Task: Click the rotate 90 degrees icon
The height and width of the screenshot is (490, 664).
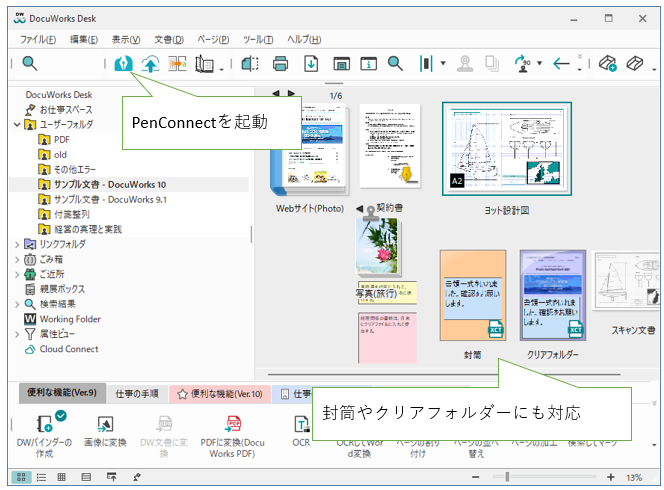Action: [526, 64]
